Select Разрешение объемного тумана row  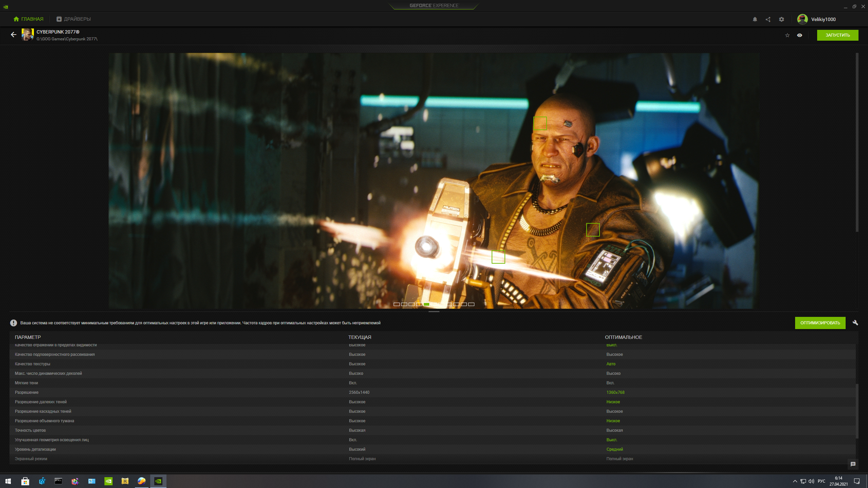pyautogui.click(x=433, y=421)
